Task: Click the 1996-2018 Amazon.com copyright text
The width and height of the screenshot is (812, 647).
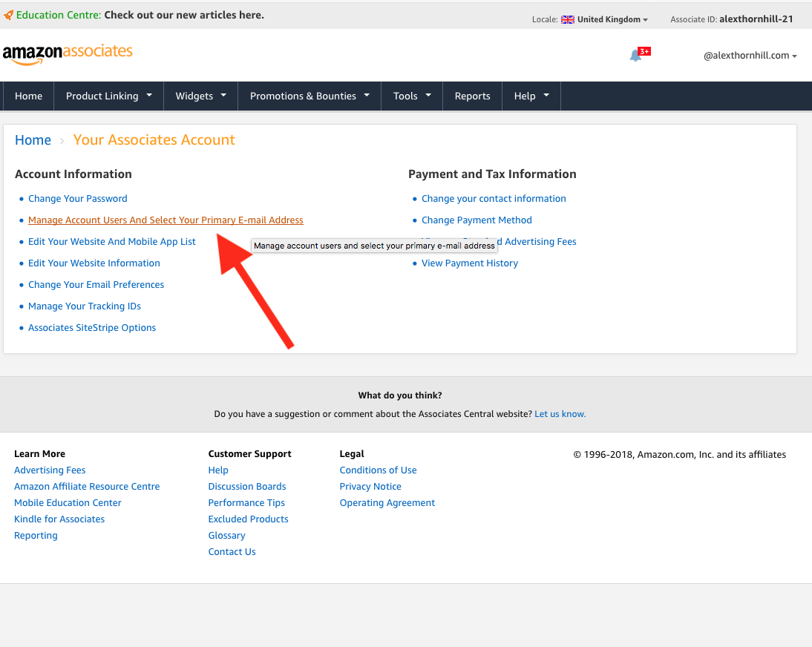Action: click(679, 454)
